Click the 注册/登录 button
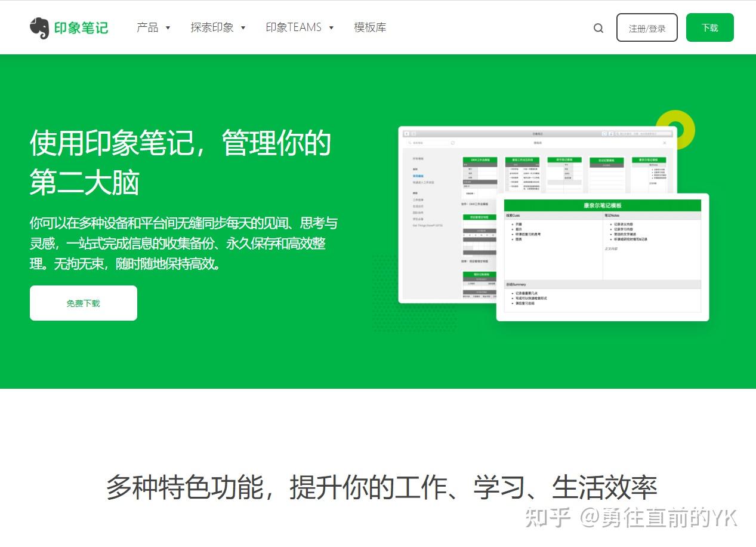 click(x=647, y=27)
